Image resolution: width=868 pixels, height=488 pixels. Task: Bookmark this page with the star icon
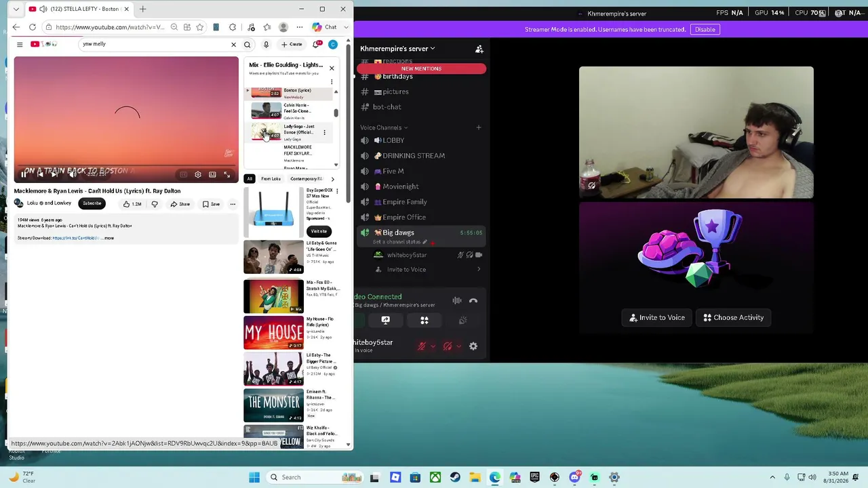coord(199,27)
